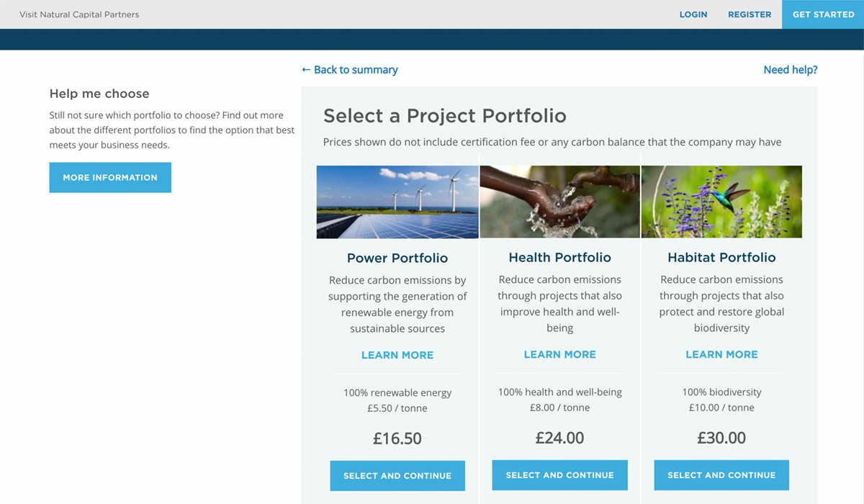Viewport: 864px width, 504px height.
Task: Click the Power Portfolio heading
Action: point(397,258)
